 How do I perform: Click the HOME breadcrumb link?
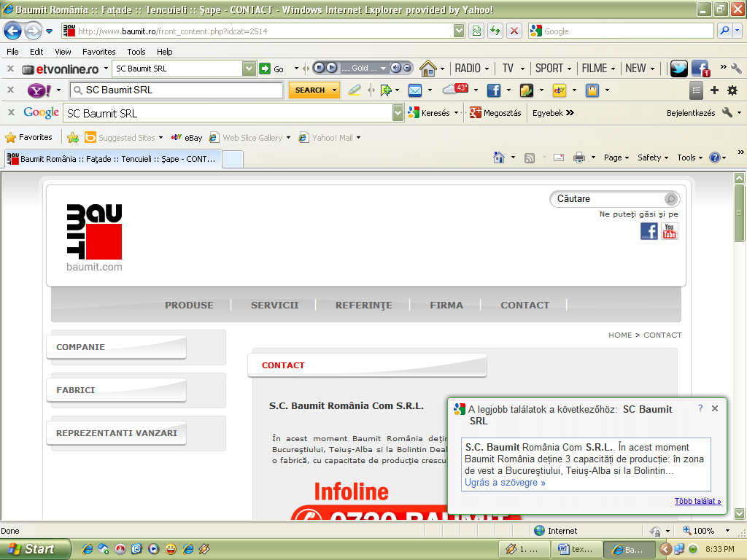(x=620, y=335)
